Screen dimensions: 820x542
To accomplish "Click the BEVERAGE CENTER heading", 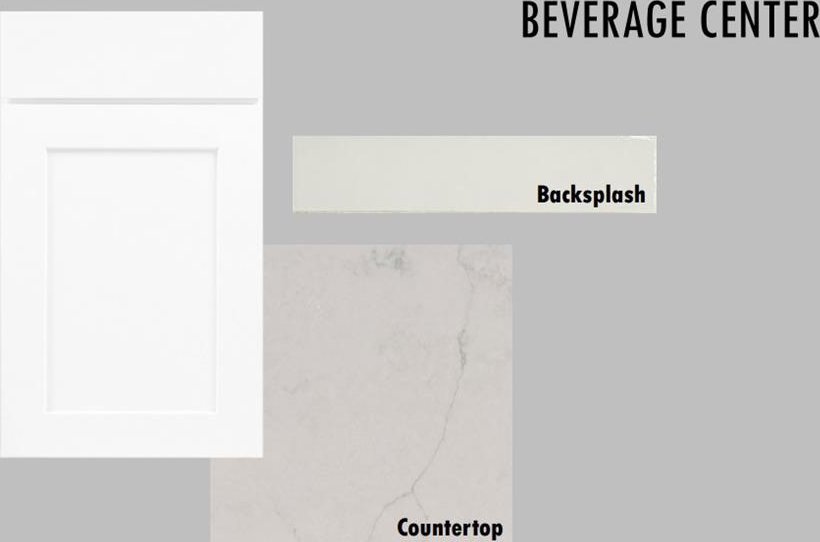I will pos(670,20).
